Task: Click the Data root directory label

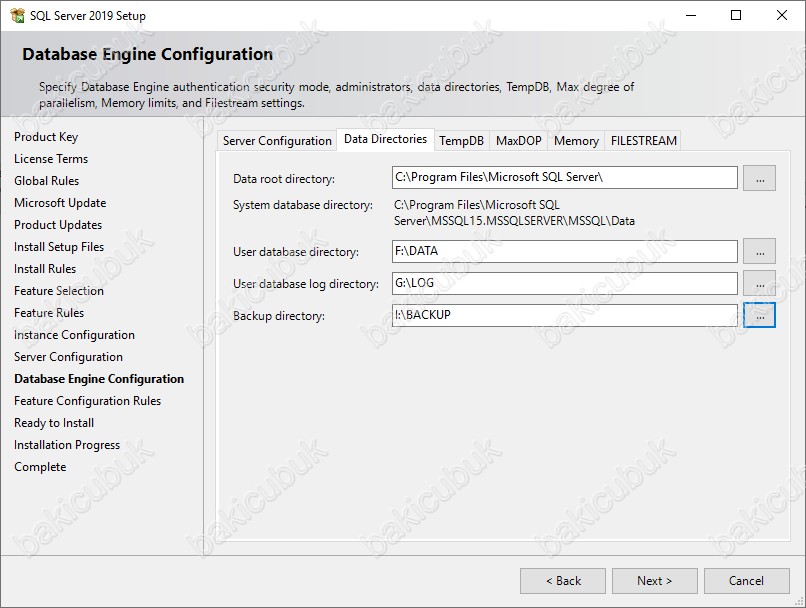Action: click(x=284, y=179)
